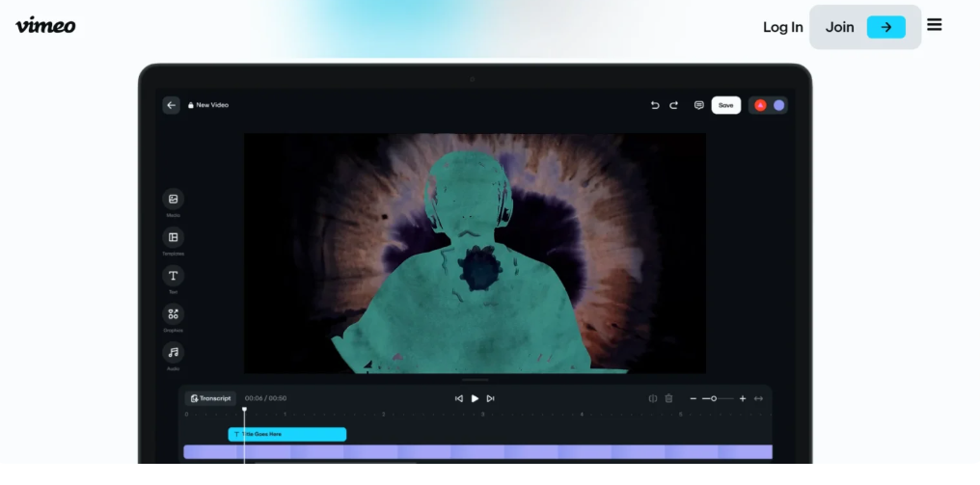Click the timeline zoom slider
This screenshot has height=485, width=980.
pos(718,399)
